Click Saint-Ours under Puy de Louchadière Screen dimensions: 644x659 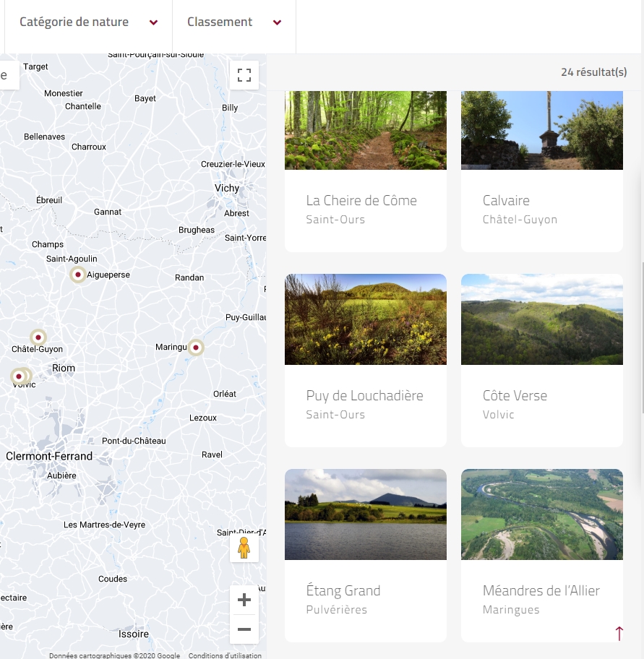click(335, 414)
